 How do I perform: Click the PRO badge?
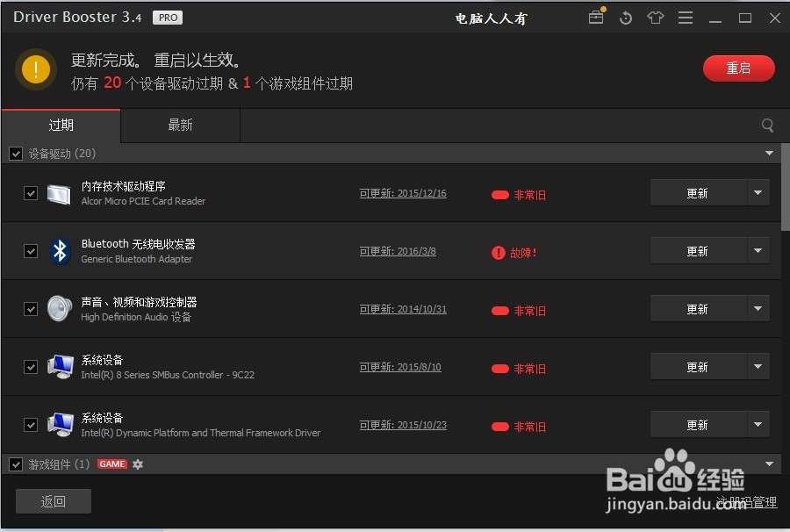tap(168, 18)
